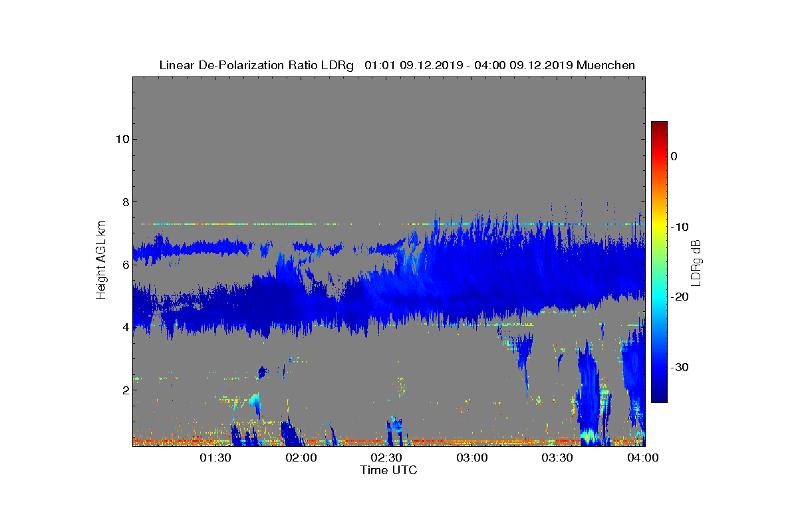Click the 02:30 time tick label
Viewport: 798px width, 532px height.
tap(386, 458)
